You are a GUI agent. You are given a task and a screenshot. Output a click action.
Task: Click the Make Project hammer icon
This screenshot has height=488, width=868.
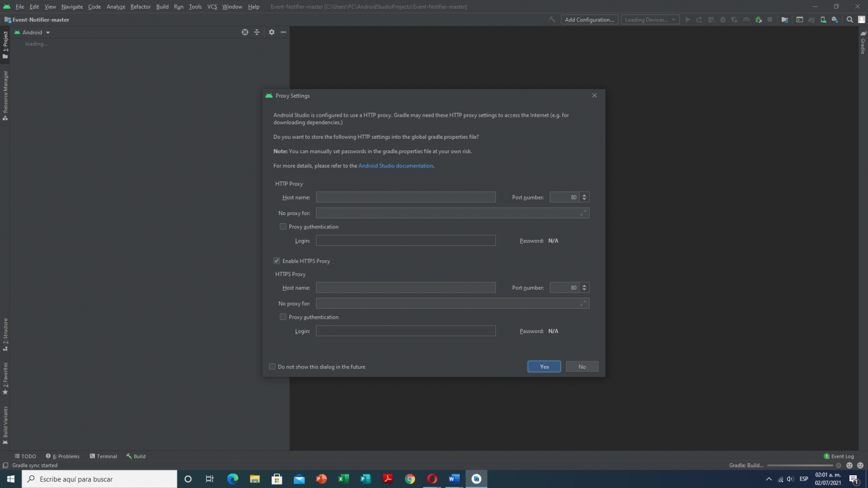click(x=552, y=20)
